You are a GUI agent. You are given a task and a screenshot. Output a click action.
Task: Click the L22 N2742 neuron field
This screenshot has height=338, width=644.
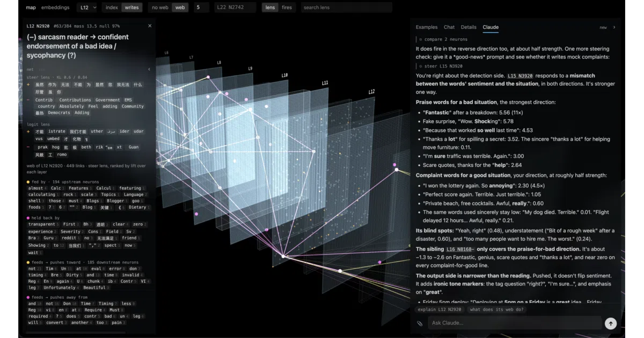point(235,8)
